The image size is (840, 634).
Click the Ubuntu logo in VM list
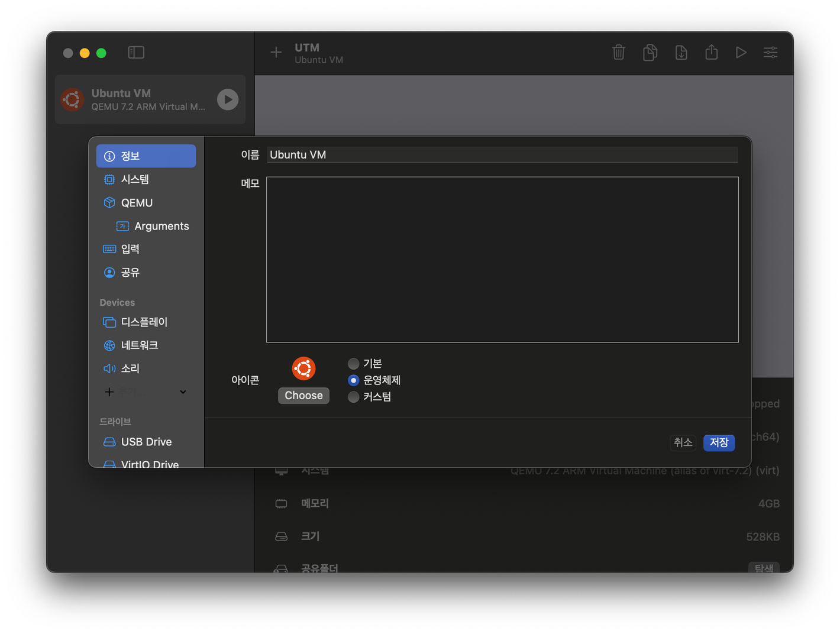point(73,99)
